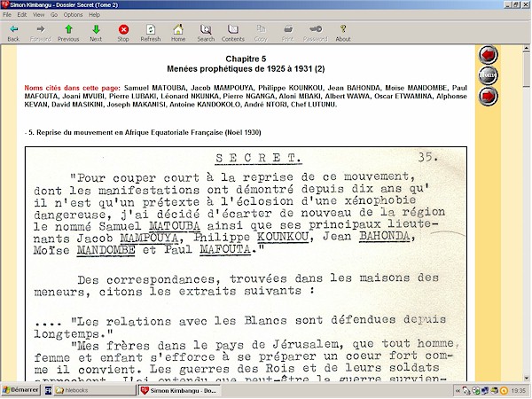The image size is (532, 399).
Task: Open the File menu
Action: click(x=7, y=15)
